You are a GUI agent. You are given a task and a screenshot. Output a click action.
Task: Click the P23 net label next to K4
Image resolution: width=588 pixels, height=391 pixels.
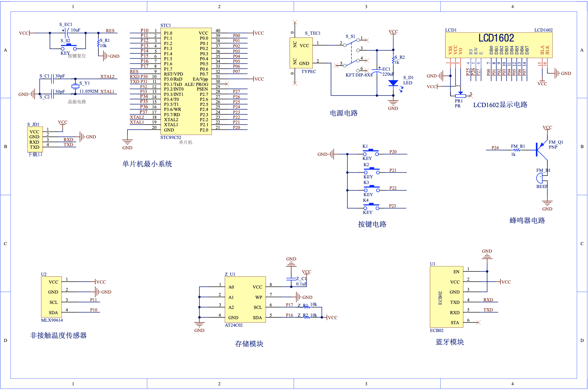392,206
